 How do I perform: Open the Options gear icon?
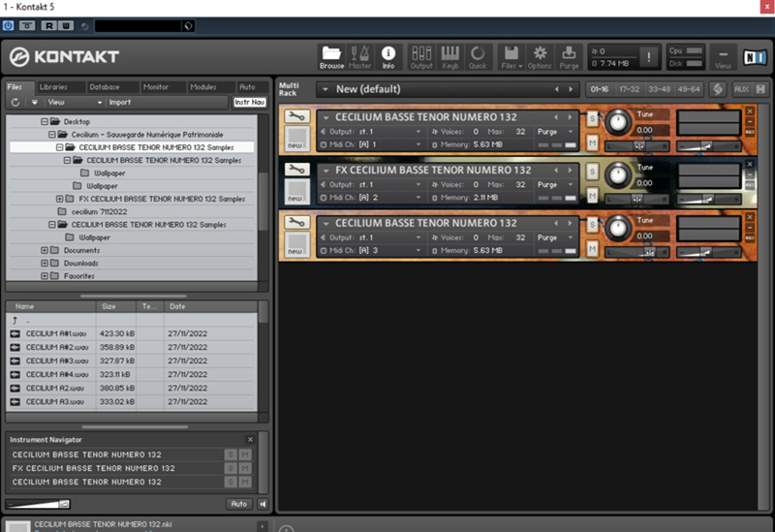pyautogui.click(x=540, y=57)
